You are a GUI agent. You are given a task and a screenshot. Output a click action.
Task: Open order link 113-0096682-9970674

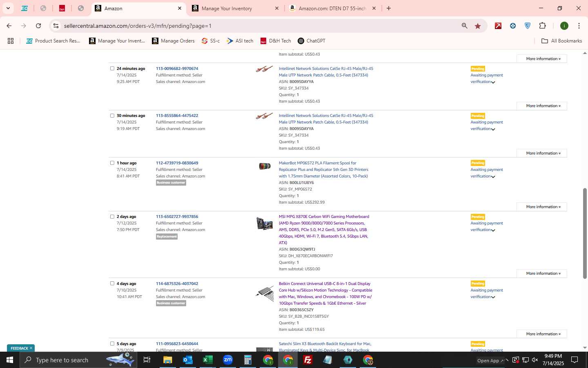click(177, 68)
